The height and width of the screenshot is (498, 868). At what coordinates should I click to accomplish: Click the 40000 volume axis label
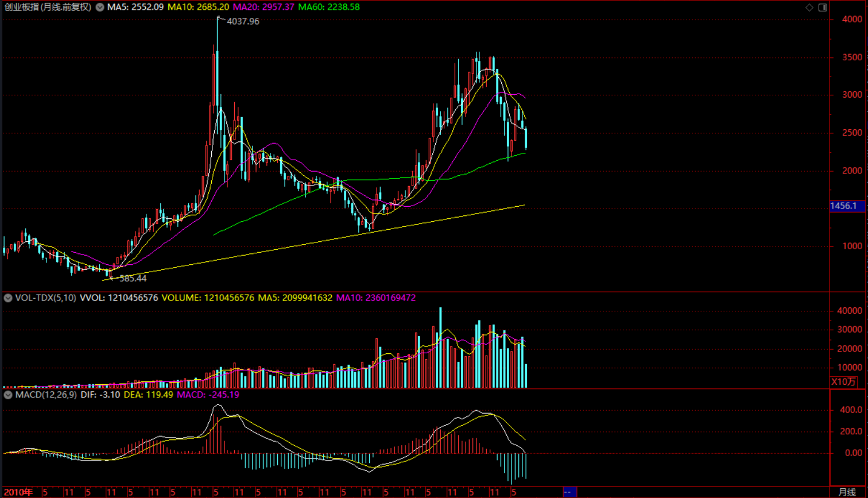tap(850, 311)
